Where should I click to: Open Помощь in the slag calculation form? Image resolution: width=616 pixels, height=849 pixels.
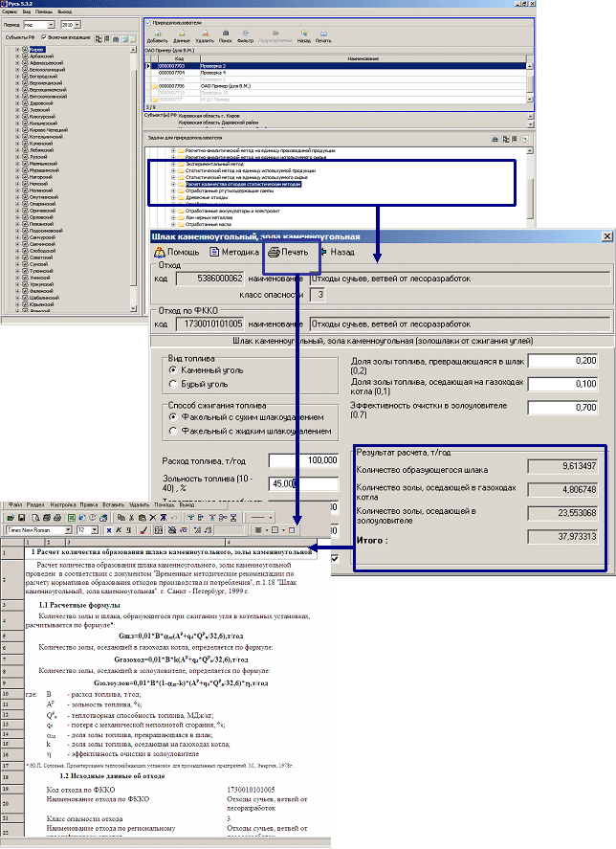(178, 253)
